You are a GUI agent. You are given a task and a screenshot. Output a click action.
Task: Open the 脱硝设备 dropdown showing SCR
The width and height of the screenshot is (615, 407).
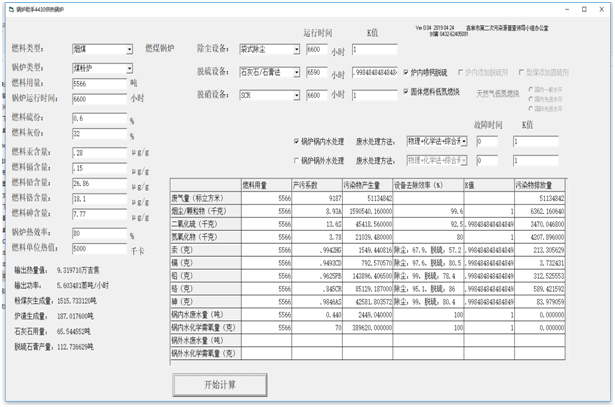(297, 95)
